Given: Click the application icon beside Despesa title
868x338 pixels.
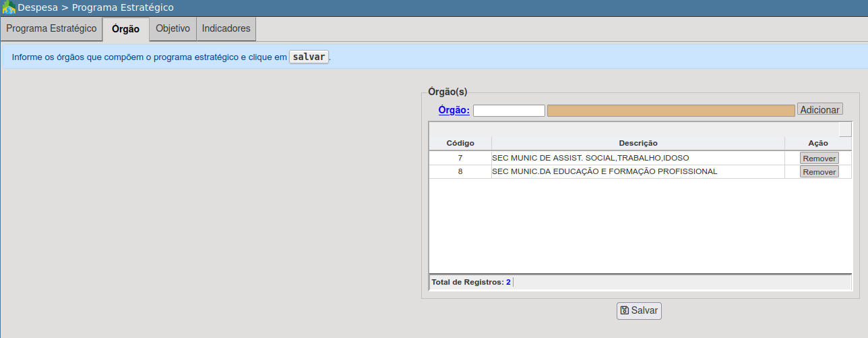Looking at the screenshot, I should [9, 8].
